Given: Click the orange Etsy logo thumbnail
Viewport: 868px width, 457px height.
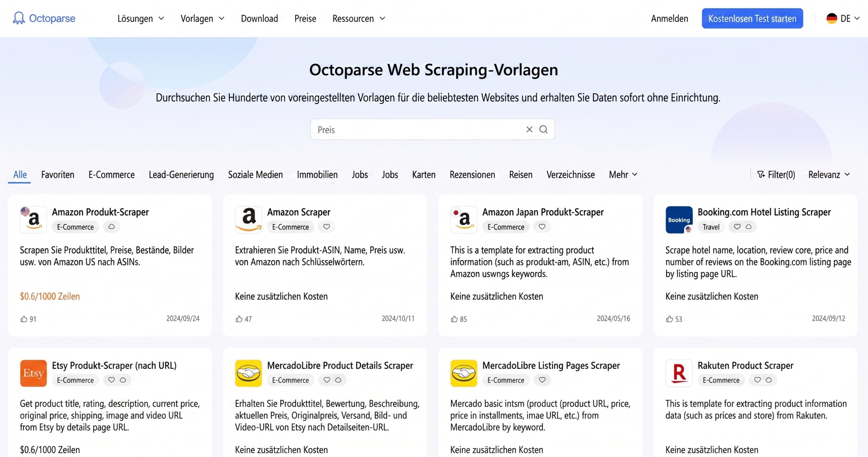Looking at the screenshot, I should pos(33,373).
